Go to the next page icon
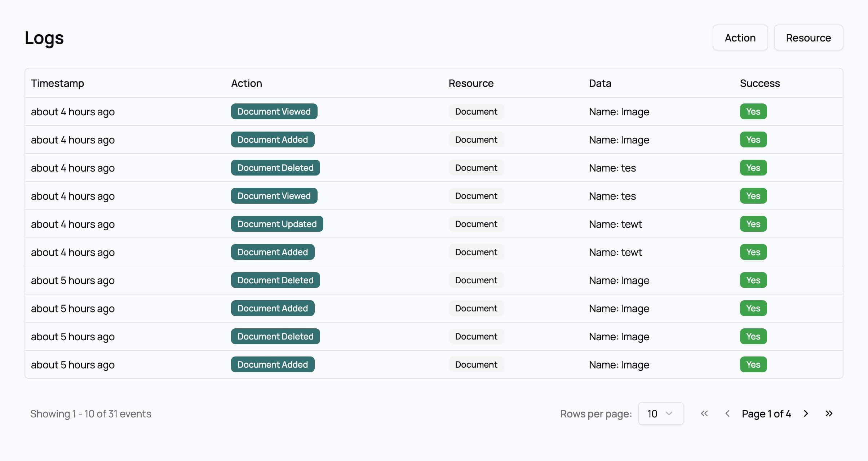 click(806, 413)
